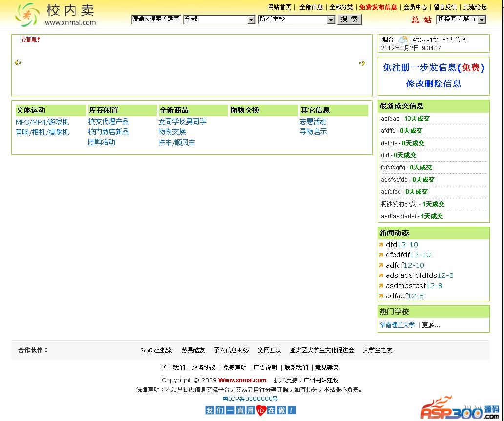Click the red heart icon in the footer slogan
Viewport: 504px width, 421px height.
tap(260, 410)
